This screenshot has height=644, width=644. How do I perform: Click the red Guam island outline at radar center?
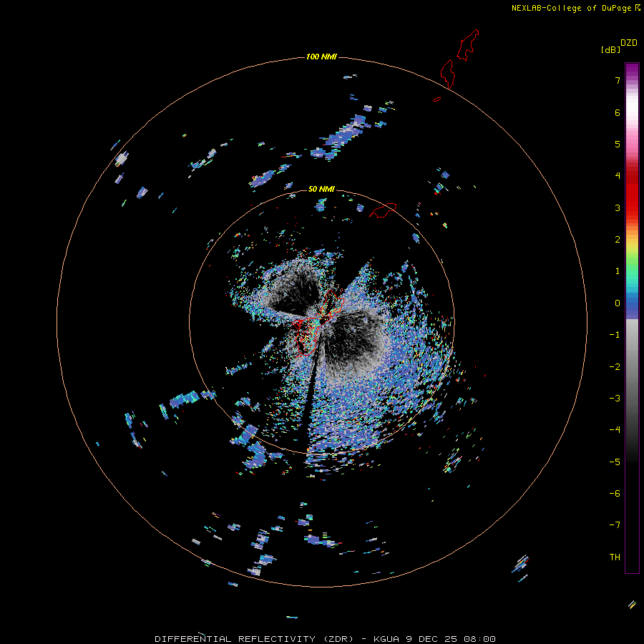pyautogui.click(x=318, y=323)
